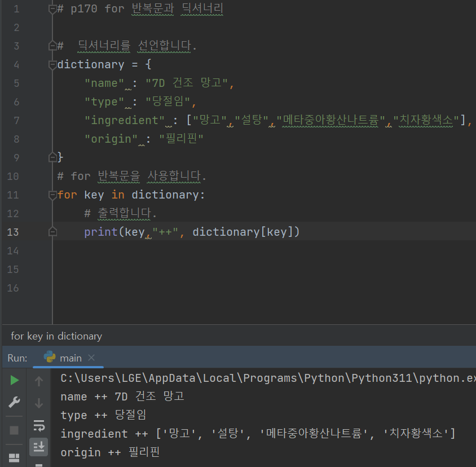Screen dimensions: 476x467
Task: Click the "name" key string on line 5
Action: coord(104,83)
